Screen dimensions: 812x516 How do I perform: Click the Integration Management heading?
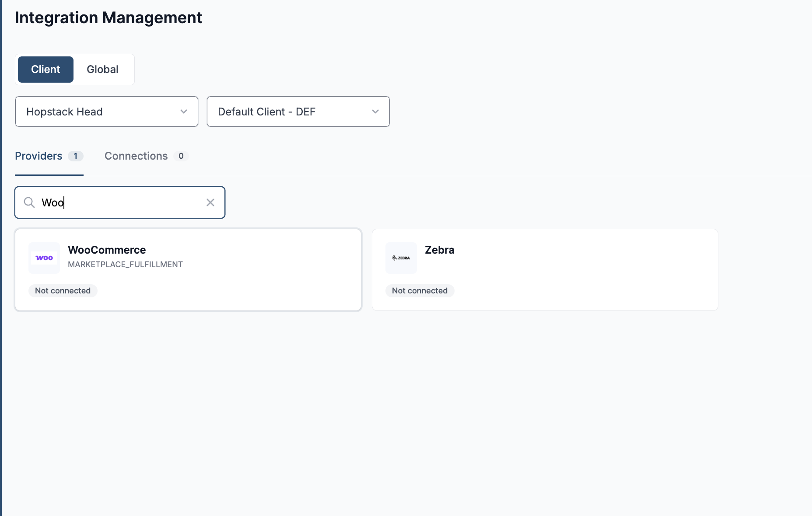[108, 18]
